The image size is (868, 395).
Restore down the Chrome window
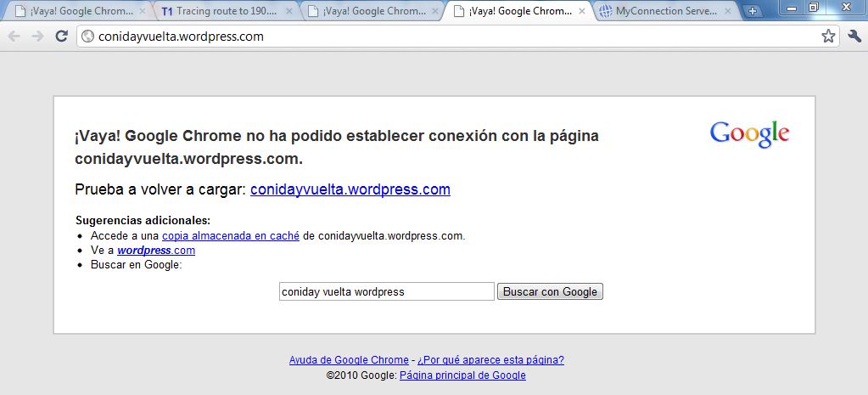[813, 7]
